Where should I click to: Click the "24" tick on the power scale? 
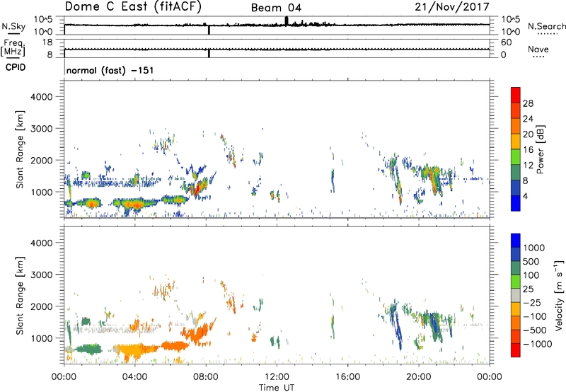click(528, 119)
